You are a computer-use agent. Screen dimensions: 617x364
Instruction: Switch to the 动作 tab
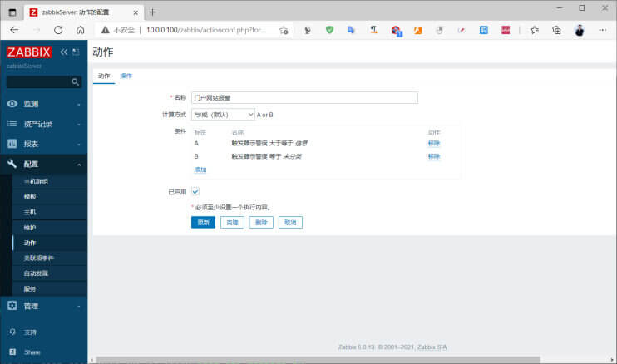pos(104,76)
